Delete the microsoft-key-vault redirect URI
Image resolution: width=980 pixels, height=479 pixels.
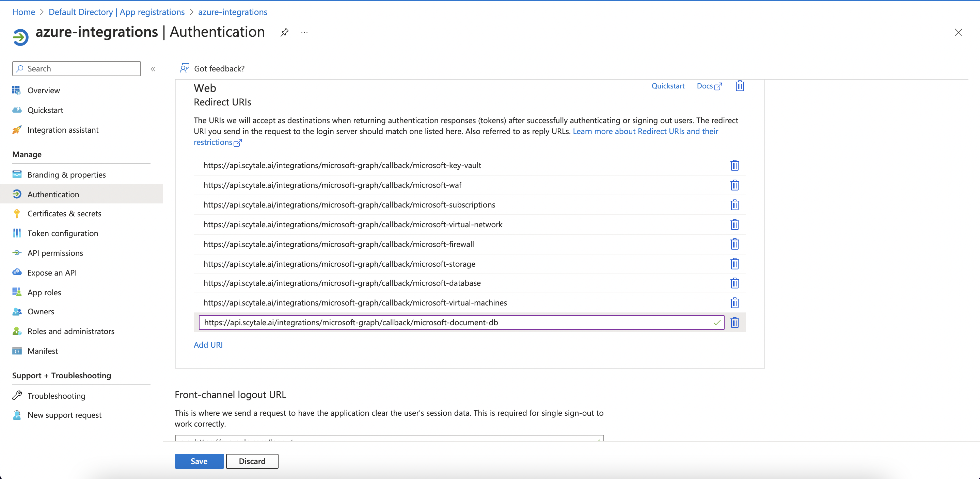pyautogui.click(x=734, y=165)
